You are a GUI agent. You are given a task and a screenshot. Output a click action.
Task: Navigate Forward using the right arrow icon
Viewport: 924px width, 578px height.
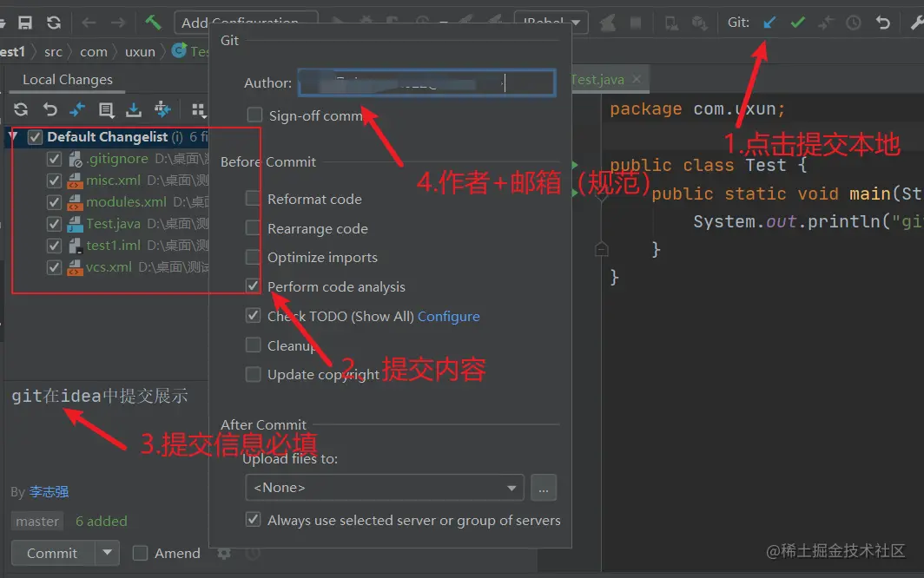tap(118, 23)
